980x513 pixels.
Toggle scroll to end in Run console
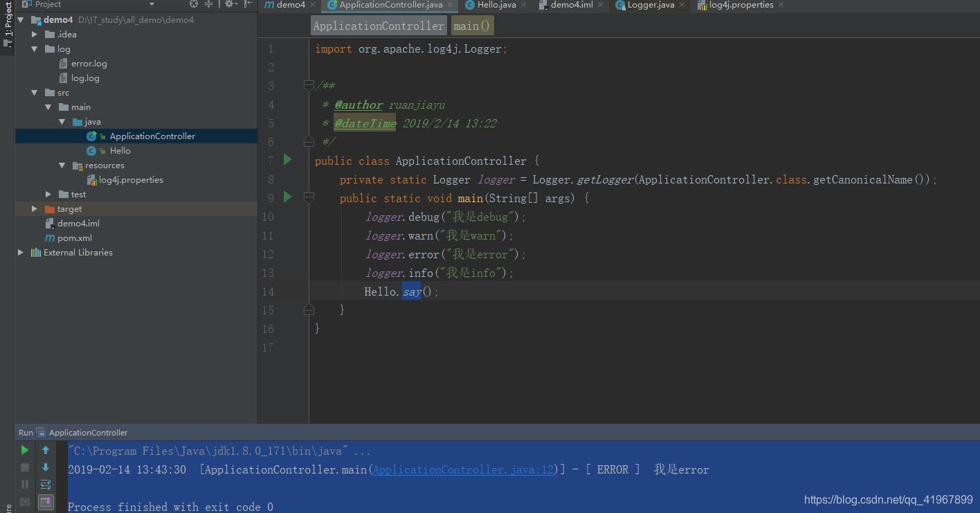[x=46, y=502]
